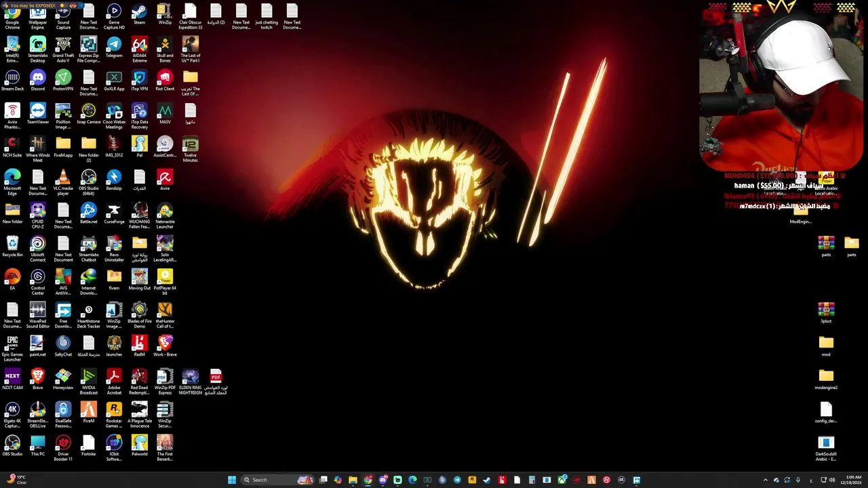Launch The Last of Us Part I

point(191,50)
